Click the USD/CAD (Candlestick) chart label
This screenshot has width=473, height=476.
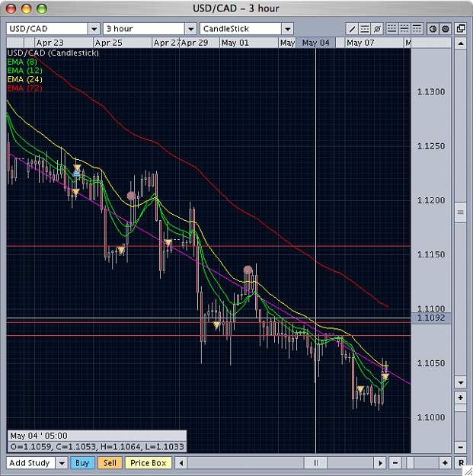(53, 53)
